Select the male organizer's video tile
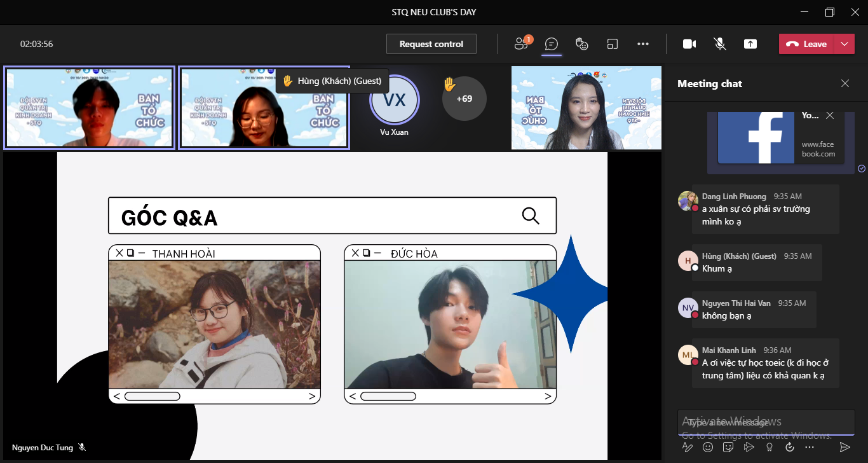 (89, 108)
